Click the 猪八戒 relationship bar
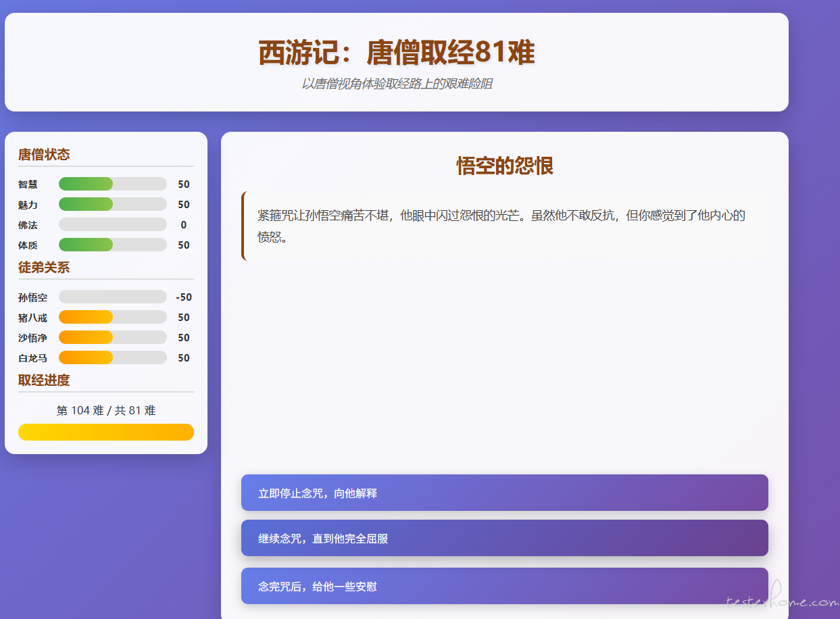 (113, 317)
